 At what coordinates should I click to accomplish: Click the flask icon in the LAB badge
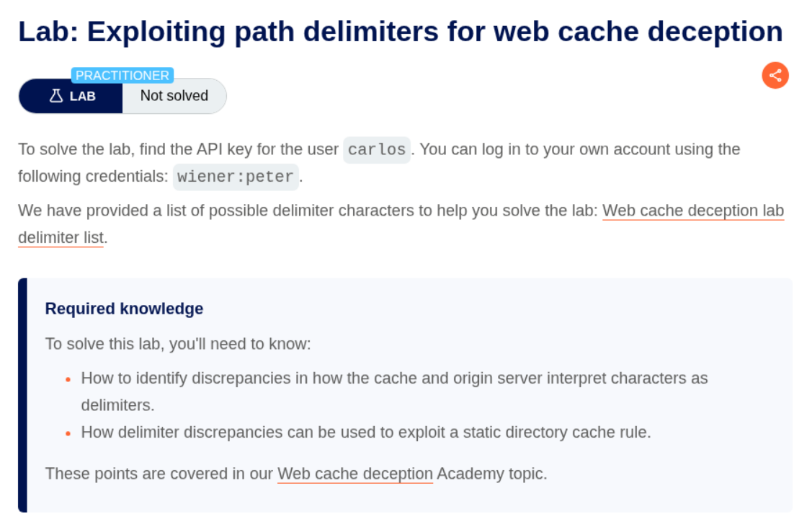(x=56, y=96)
